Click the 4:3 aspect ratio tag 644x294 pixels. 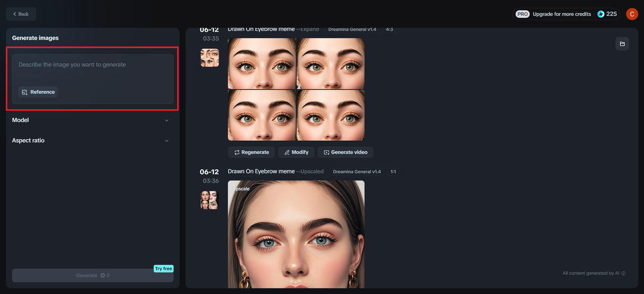[389, 30]
